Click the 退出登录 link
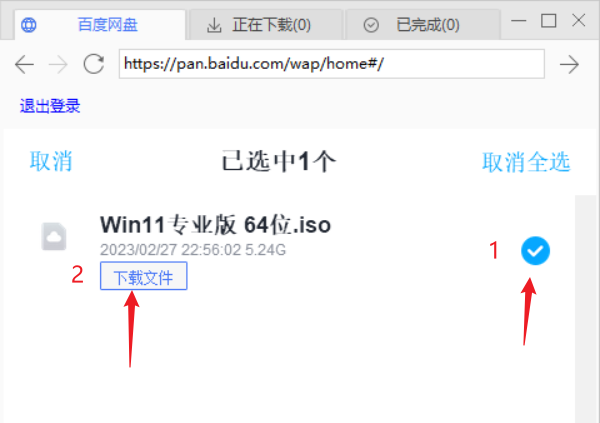The width and height of the screenshot is (600, 423). point(50,106)
